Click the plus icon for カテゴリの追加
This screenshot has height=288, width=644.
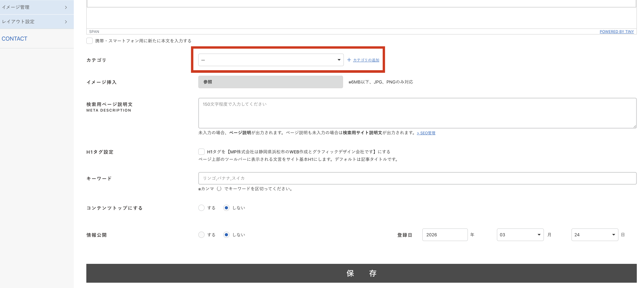(349, 60)
